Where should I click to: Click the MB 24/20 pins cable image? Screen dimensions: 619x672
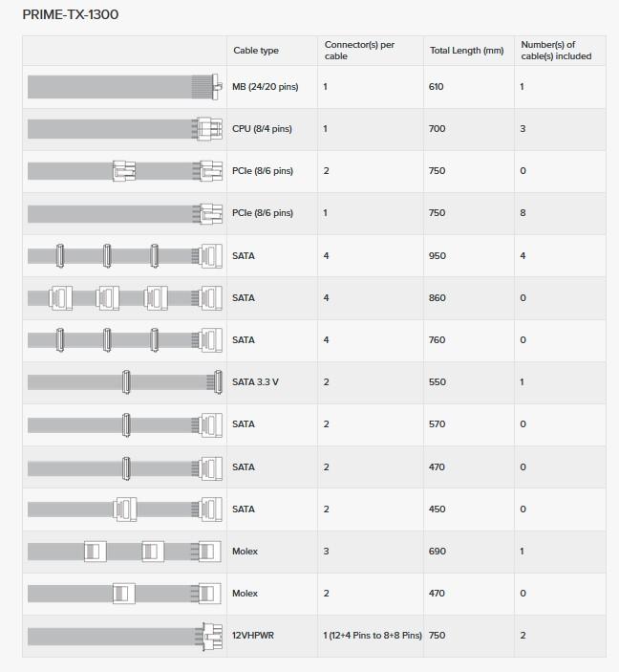124,87
